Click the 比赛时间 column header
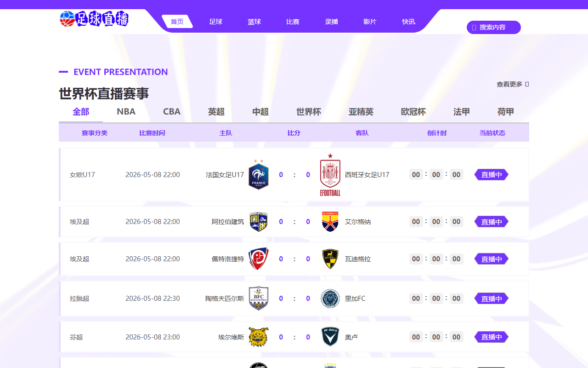This screenshot has height=368, width=588. coord(152,133)
